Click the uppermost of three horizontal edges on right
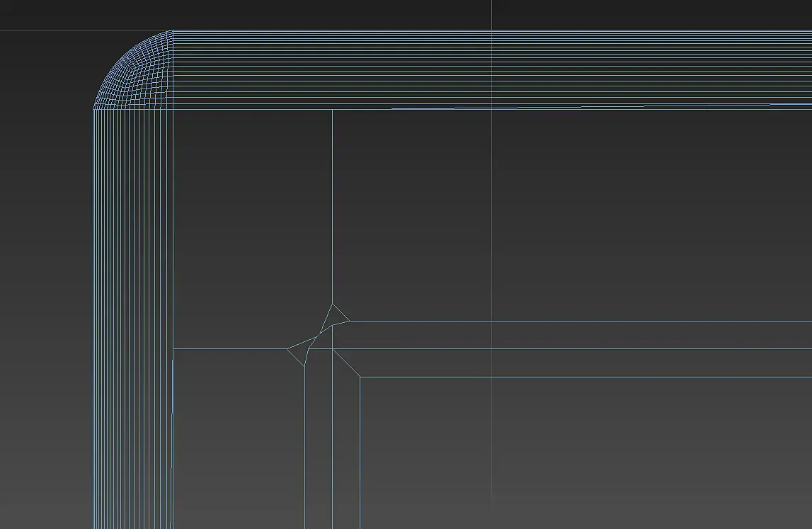 [x=581, y=321]
